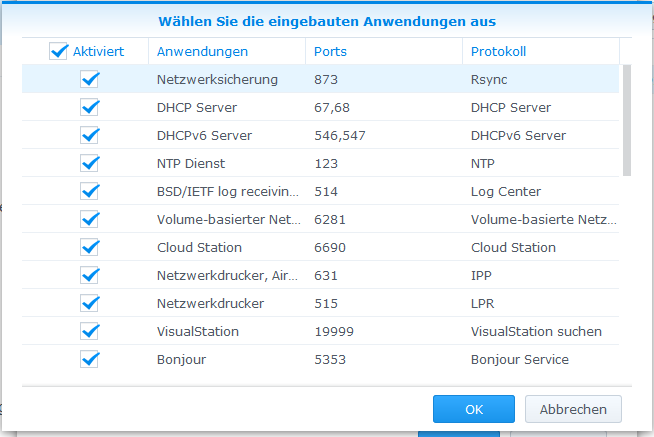Image resolution: width=654 pixels, height=437 pixels.
Task: Uncheck the Netzwerksicherung checkbox
Action: (90, 79)
